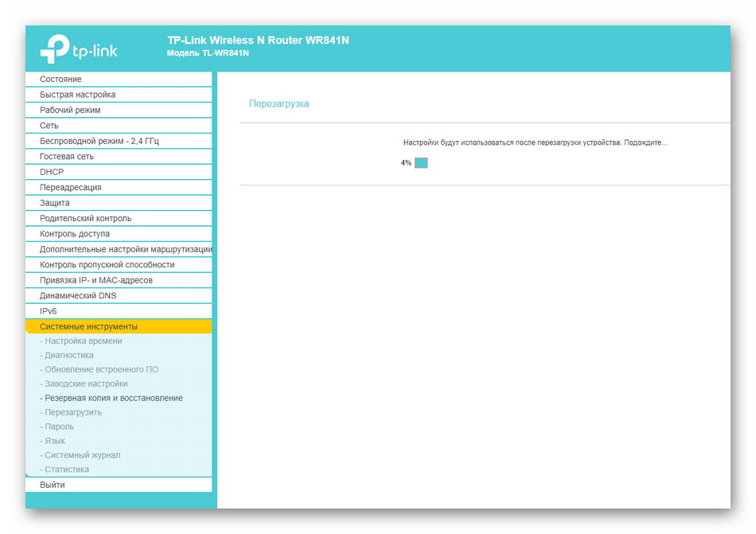Open Динамический DNS settings
This screenshot has width=756, height=534.
coord(78,296)
